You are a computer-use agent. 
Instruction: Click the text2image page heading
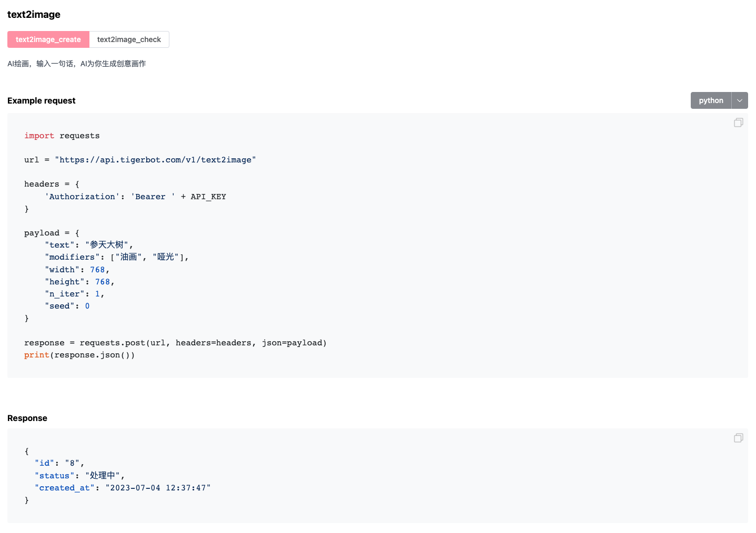point(34,15)
